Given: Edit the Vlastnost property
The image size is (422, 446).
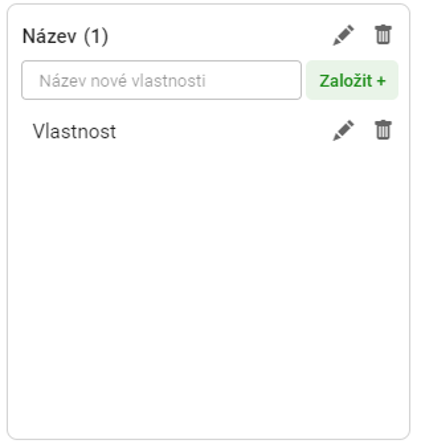Looking at the screenshot, I should (343, 130).
